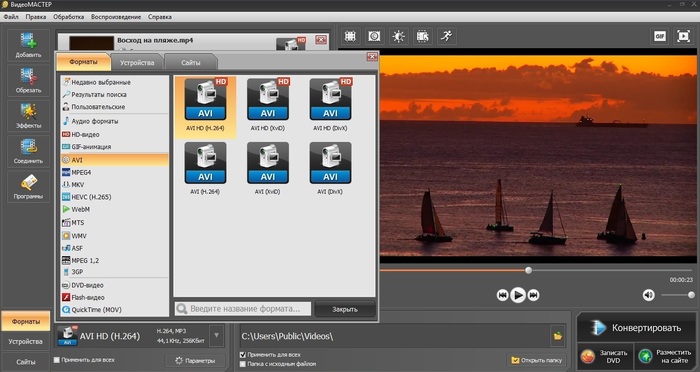Image resolution: width=700 pixels, height=372 pixels.
Task: Switch to the Устройства tab in dialog
Action: 137,63
